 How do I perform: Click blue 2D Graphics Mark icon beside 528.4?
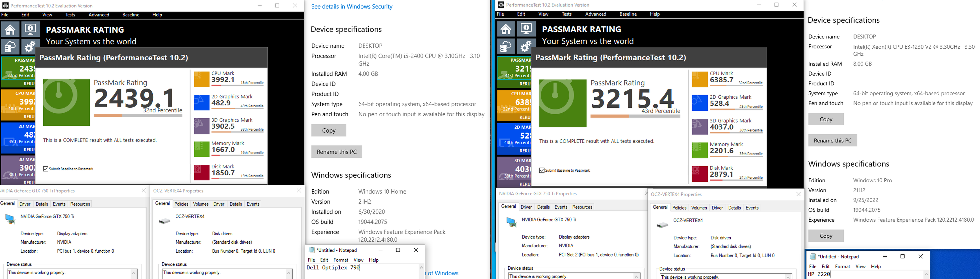[x=700, y=103]
